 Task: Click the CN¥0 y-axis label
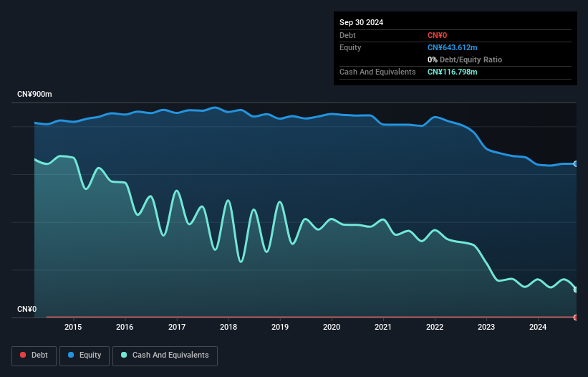click(x=27, y=309)
